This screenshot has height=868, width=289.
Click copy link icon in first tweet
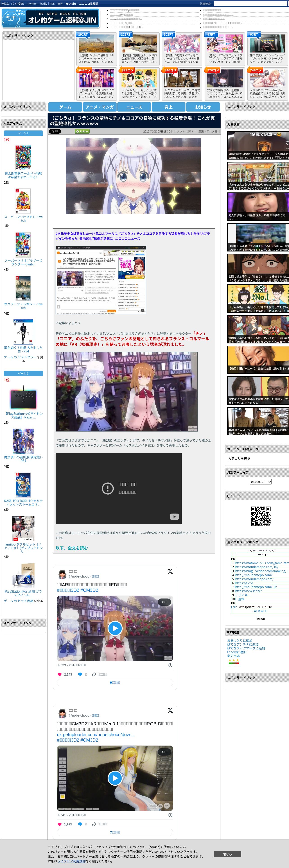[x=94, y=674]
